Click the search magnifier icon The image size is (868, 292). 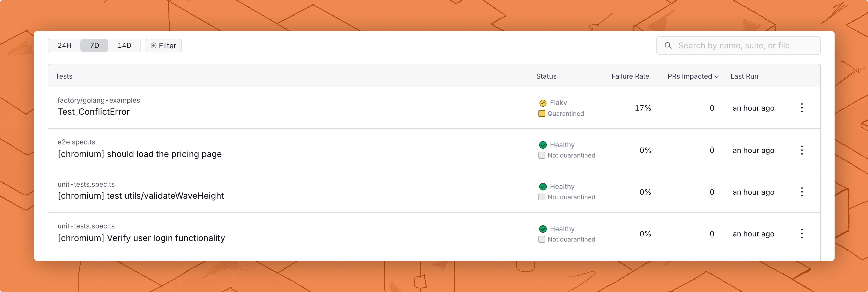point(668,45)
